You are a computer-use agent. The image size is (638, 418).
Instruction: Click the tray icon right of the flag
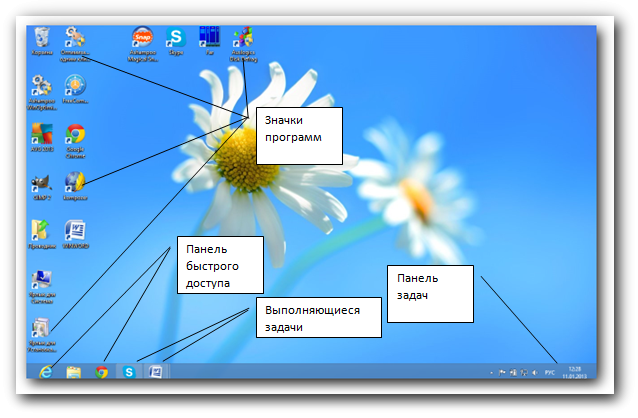point(513,372)
